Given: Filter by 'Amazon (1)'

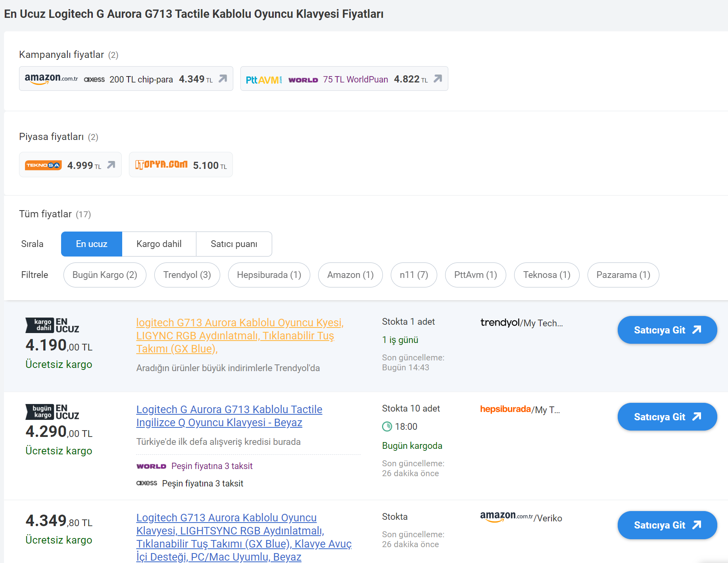Looking at the screenshot, I should tap(350, 275).
